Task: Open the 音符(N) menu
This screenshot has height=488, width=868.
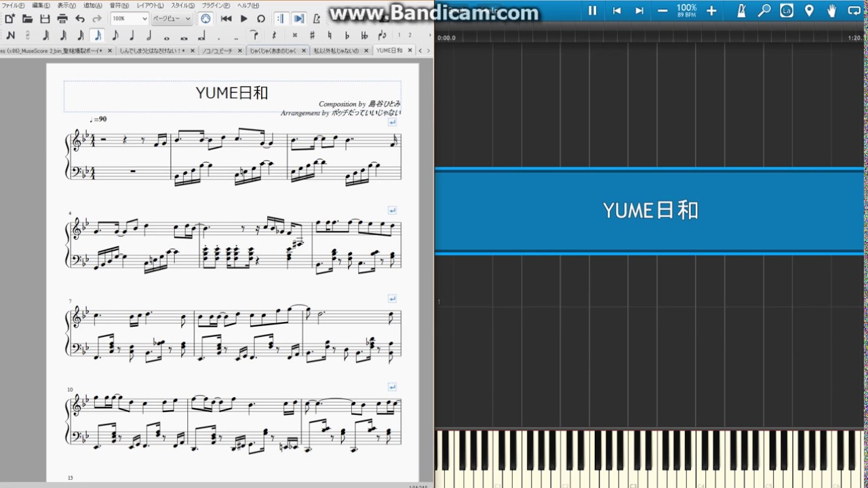Action: pos(119,5)
